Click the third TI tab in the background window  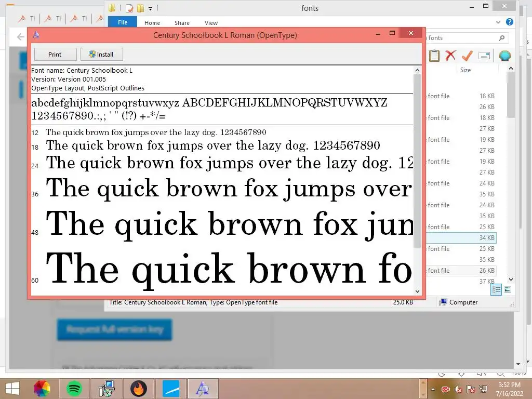(x=79, y=18)
